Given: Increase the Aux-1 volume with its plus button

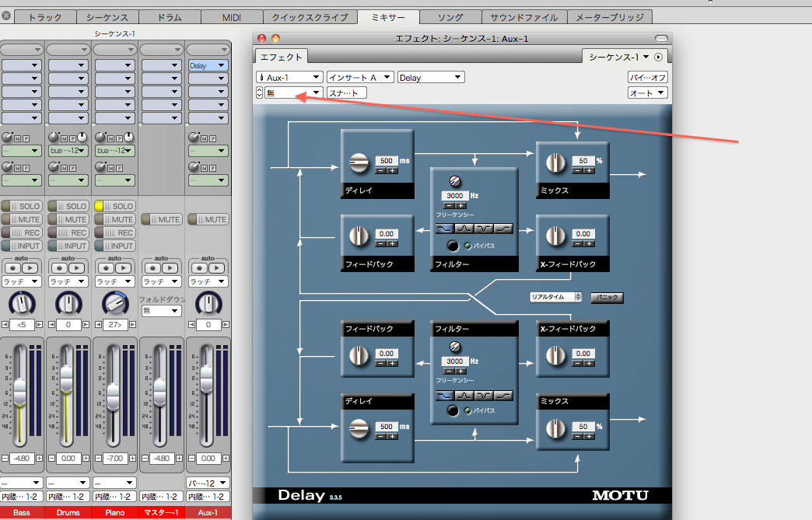Looking at the screenshot, I should [x=226, y=459].
